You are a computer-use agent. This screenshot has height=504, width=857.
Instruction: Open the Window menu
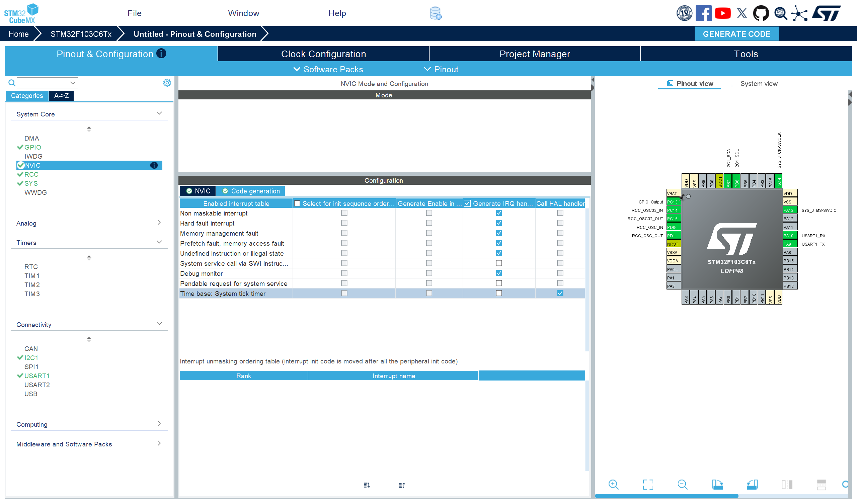tap(243, 13)
